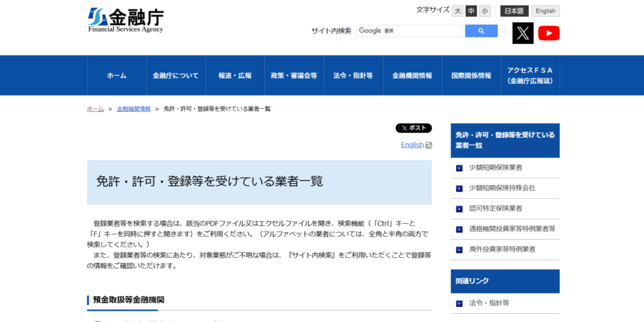Set text size to 中 (medium)
Screen dimensions: 644x322
click(471, 11)
